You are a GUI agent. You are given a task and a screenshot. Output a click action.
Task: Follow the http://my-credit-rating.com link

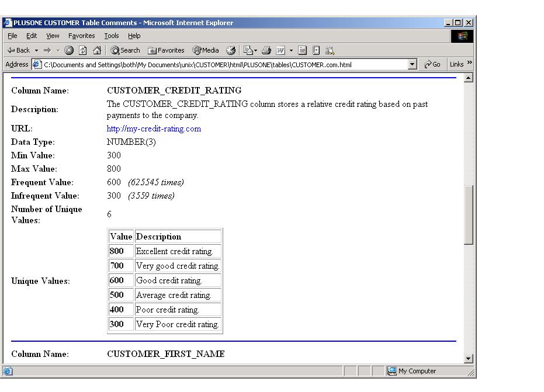(x=154, y=129)
